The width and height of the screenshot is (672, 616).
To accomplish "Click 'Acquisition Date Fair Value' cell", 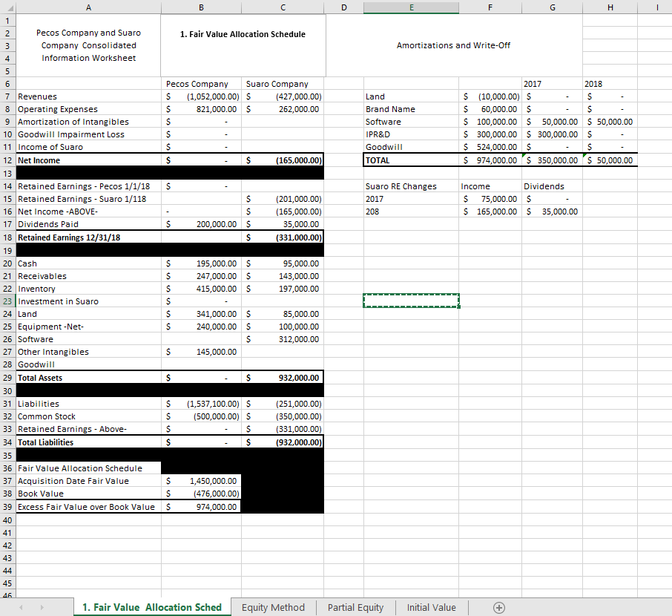I will point(88,481).
